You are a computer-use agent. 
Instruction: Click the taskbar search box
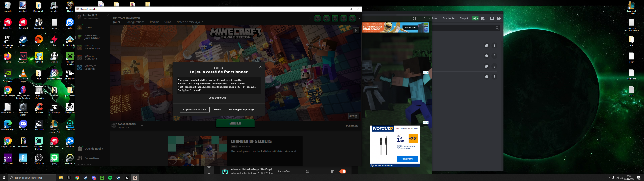click(32, 178)
